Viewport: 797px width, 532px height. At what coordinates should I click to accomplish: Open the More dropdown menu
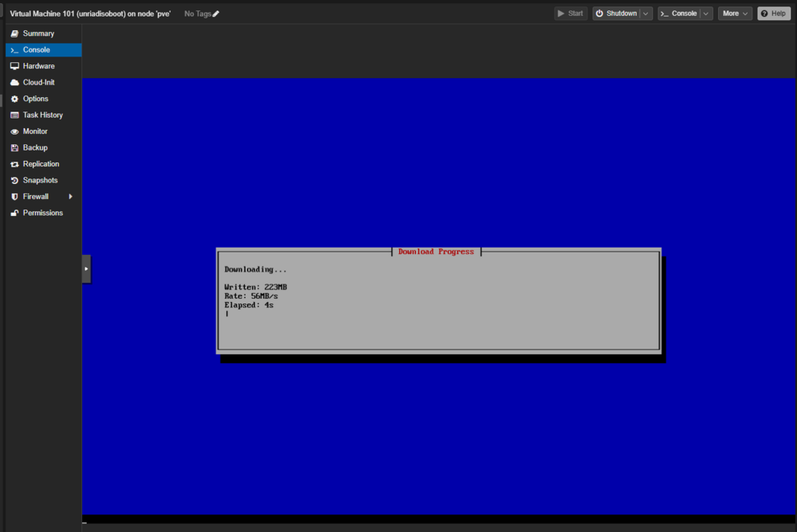click(x=735, y=14)
